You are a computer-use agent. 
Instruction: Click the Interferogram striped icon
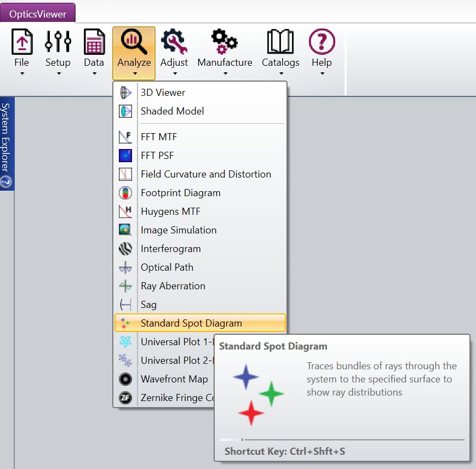click(x=125, y=249)
